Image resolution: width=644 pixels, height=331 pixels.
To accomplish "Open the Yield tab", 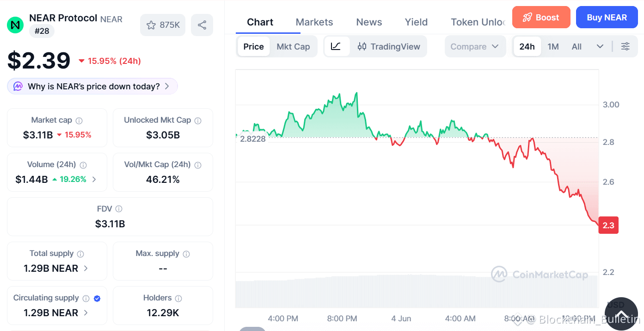I will tap(416, 22).
